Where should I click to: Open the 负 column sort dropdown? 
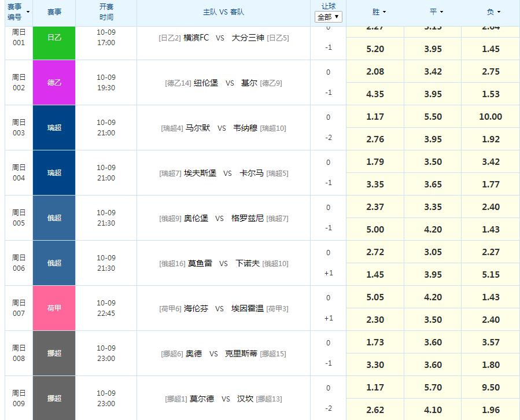[x=493, y=12]
